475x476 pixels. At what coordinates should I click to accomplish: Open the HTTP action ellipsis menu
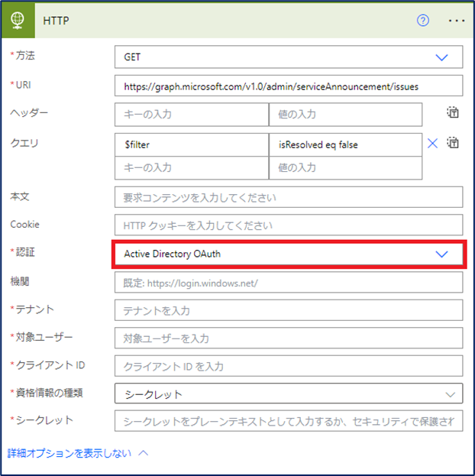457,21
